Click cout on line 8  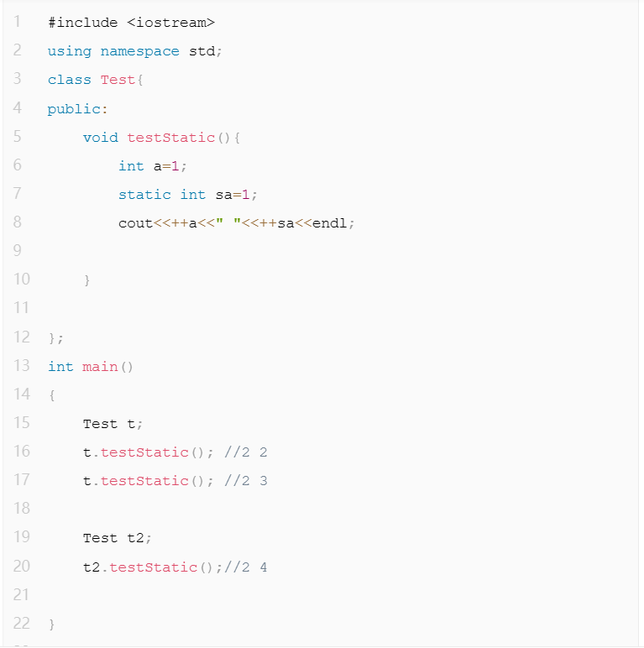coord(135,224)
